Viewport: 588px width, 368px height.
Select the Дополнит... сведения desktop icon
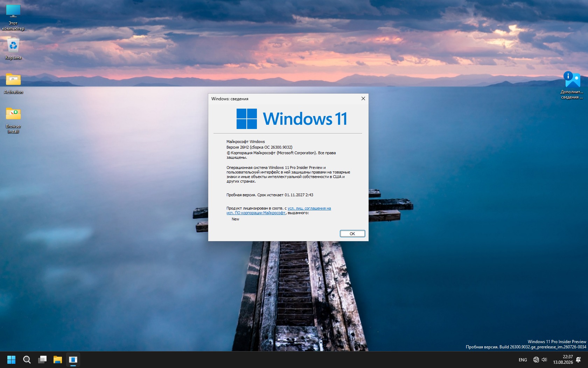pos(572,85)
